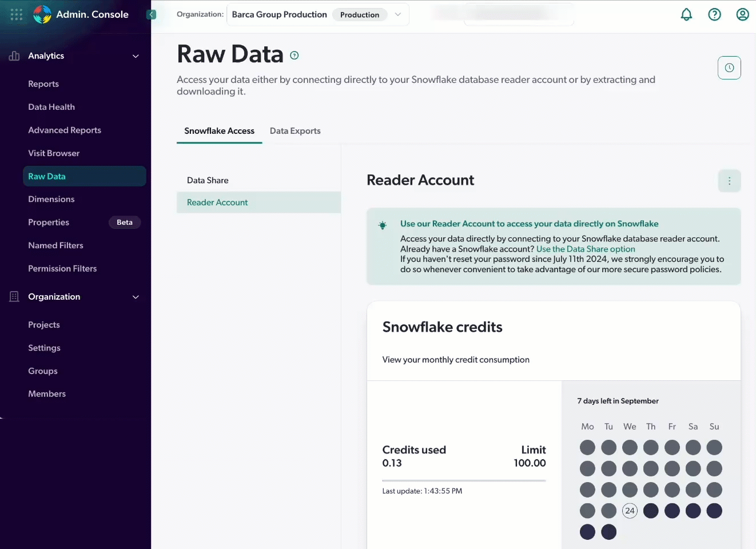The height and width of the screenshot is (549, 756).
Task: Switch selection from Reader Account to Data Share
Action: pos(208,180)
